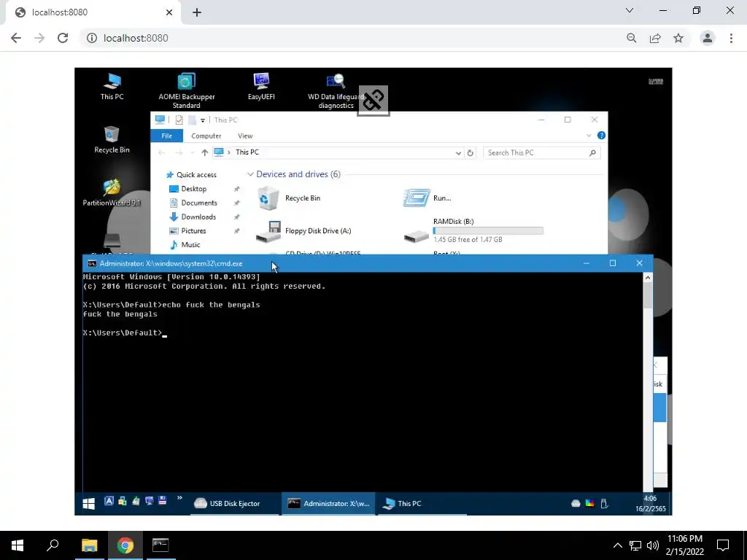This screenshot has width=747, height=560.
Task: Open File Explorer on host taskbar
Action: pos(89,545)
